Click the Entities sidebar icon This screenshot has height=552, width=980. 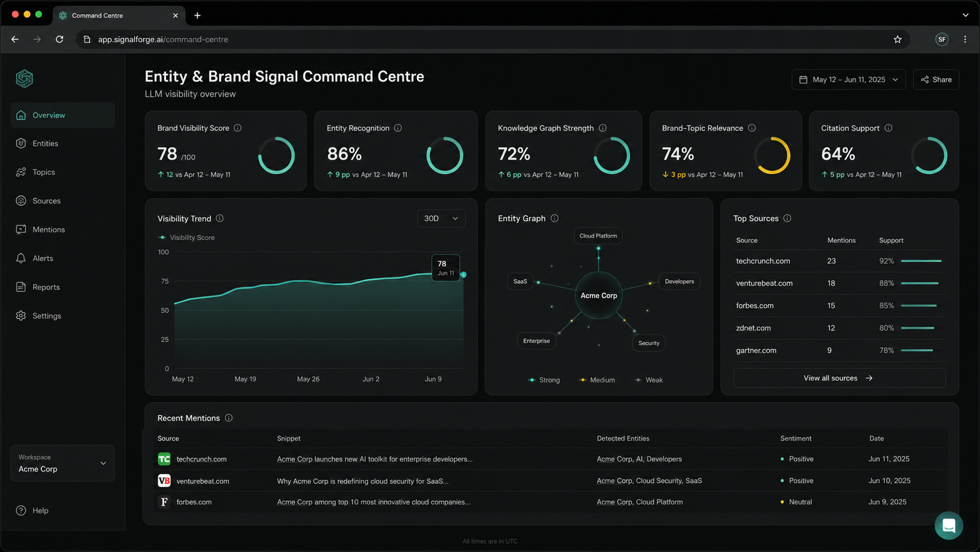tap(21, 143)
